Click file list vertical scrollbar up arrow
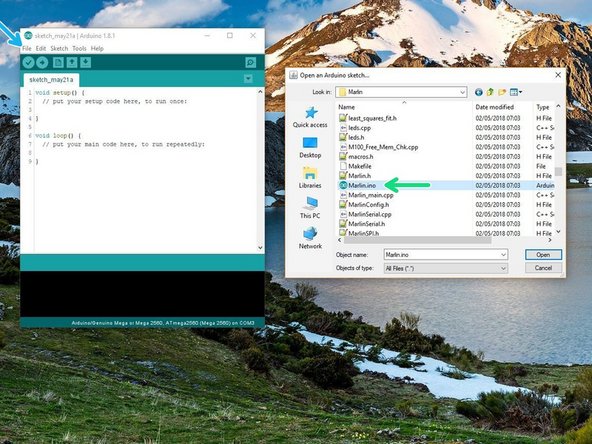The width and height of the screenshot is (592, 444). [558, 107]
